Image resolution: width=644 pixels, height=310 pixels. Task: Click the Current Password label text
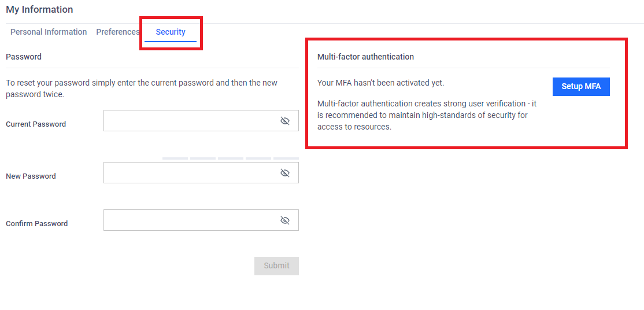[x=36, y=124]
